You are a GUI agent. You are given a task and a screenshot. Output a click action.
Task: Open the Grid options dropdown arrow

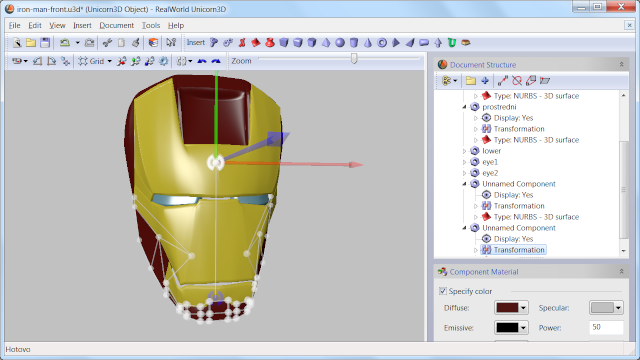click(x=109, y=61)
